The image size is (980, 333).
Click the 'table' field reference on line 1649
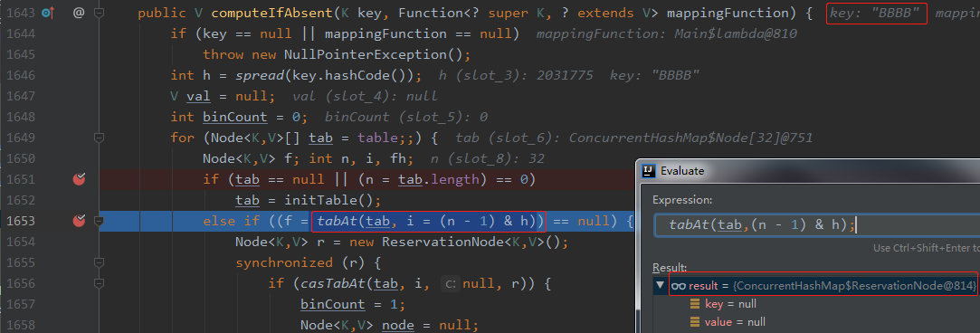pos(376,138)
